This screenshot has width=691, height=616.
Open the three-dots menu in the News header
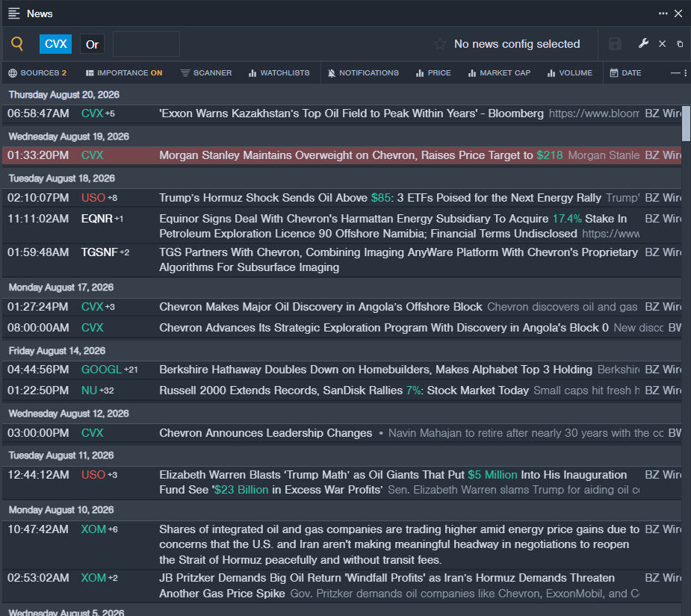663,13
